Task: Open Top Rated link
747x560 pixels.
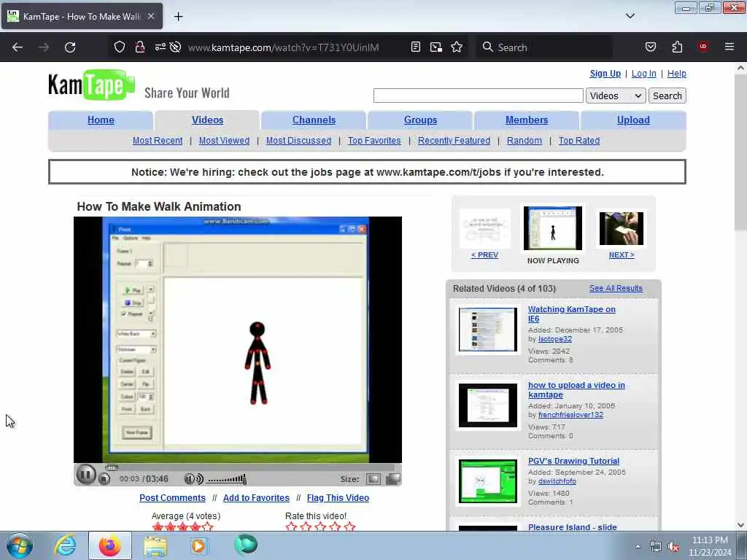Action: [578, 141]
